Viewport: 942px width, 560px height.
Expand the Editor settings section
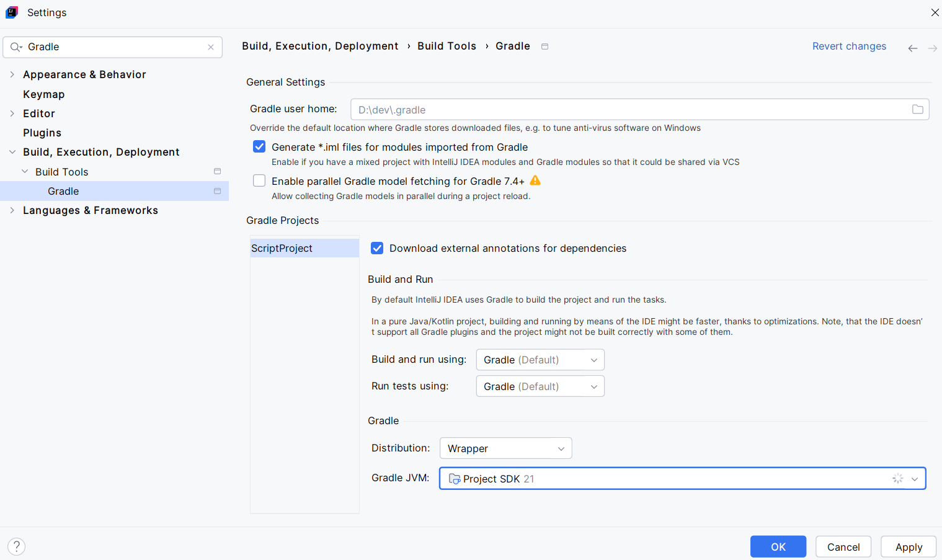tap(12, 113)
